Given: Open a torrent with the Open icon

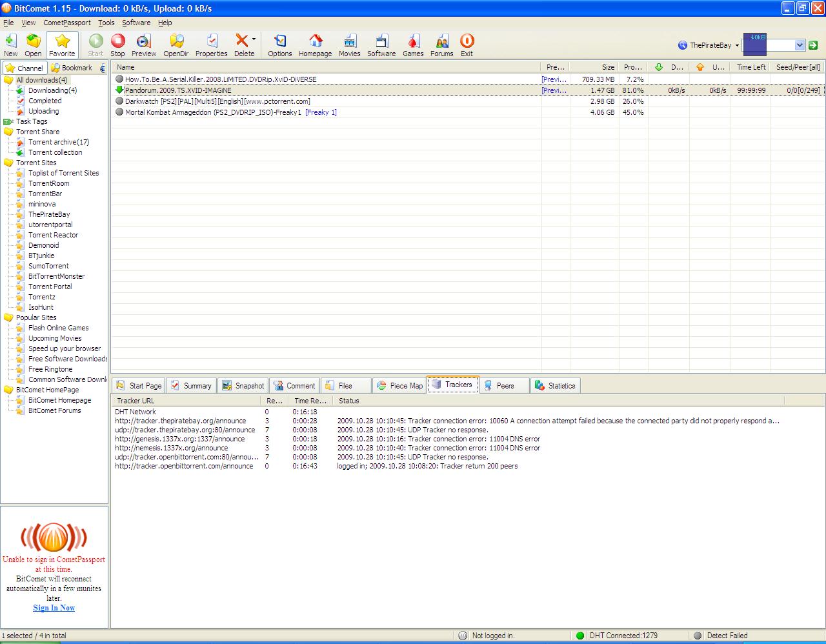Looking at the screenshot, I should click(33, 45).
